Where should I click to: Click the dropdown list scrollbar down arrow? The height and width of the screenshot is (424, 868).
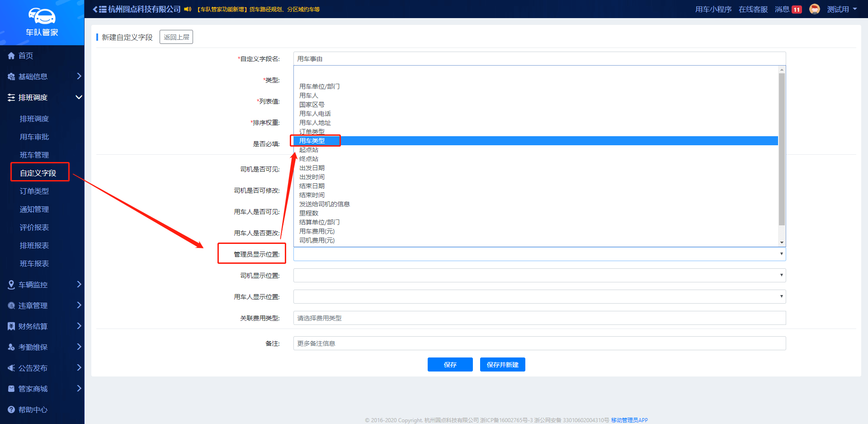pos(782,243)
